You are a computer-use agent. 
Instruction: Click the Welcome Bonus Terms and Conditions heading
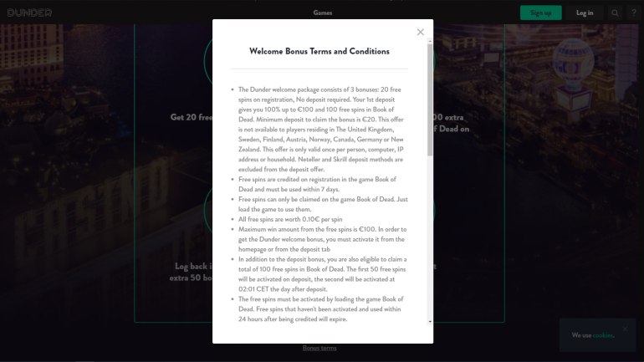[x=319, y=51]
